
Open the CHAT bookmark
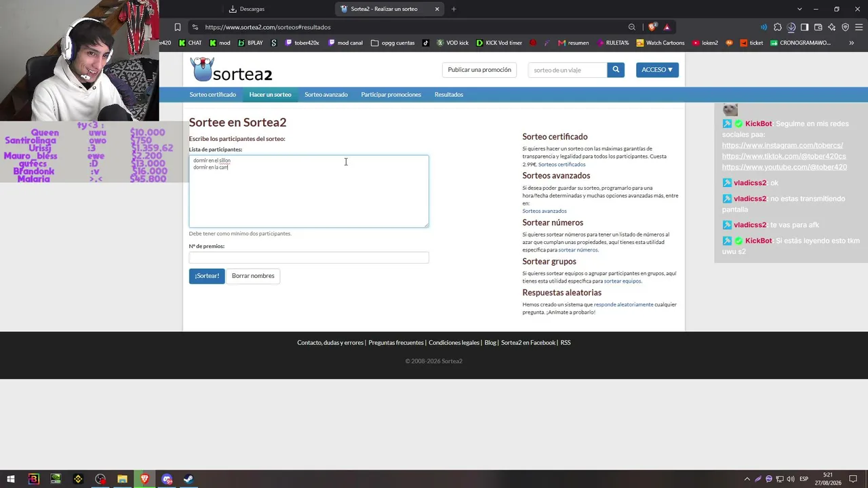pyautogui.click(x=190, y=43)
